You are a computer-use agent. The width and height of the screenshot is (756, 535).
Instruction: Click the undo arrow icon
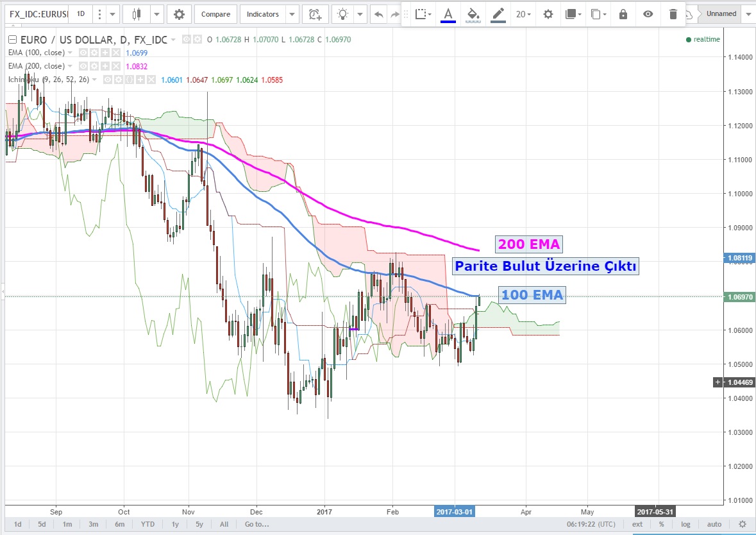point(379,14)
